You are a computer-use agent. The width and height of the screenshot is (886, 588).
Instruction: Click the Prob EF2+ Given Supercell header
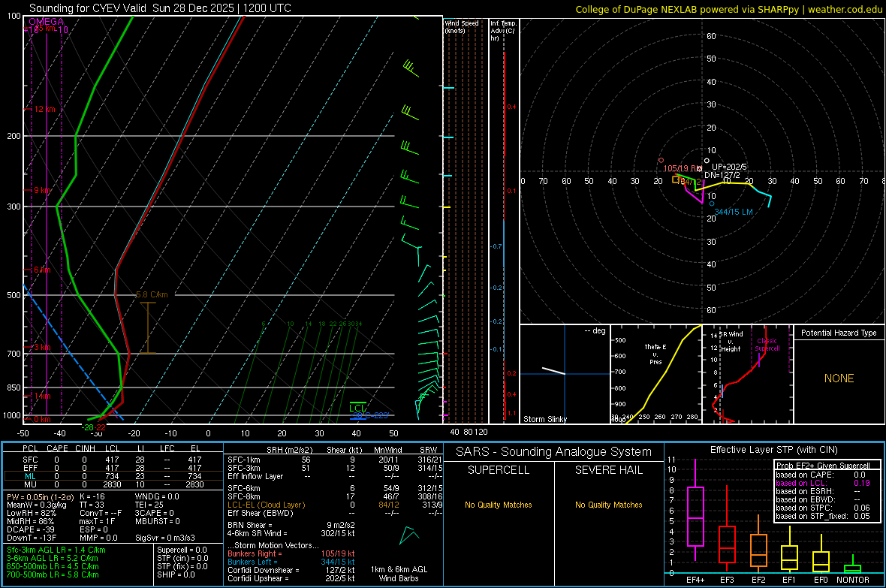[823, 466]
